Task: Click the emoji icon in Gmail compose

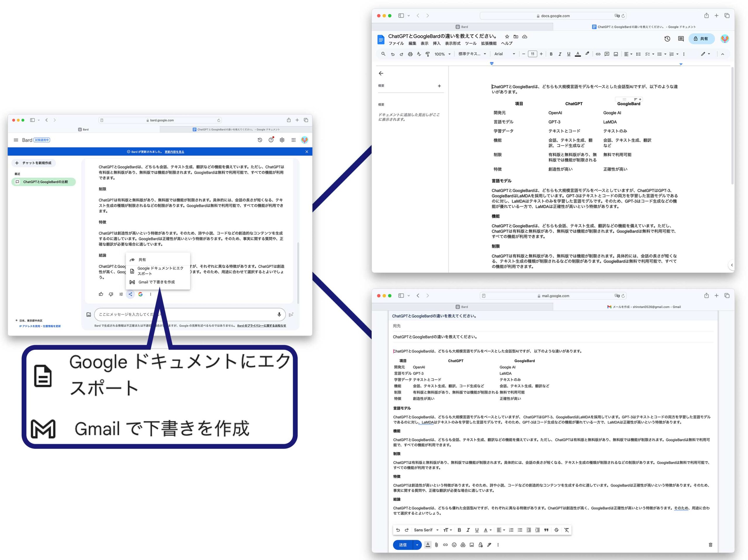Action: pyautogui.click(x=454, y=545)
